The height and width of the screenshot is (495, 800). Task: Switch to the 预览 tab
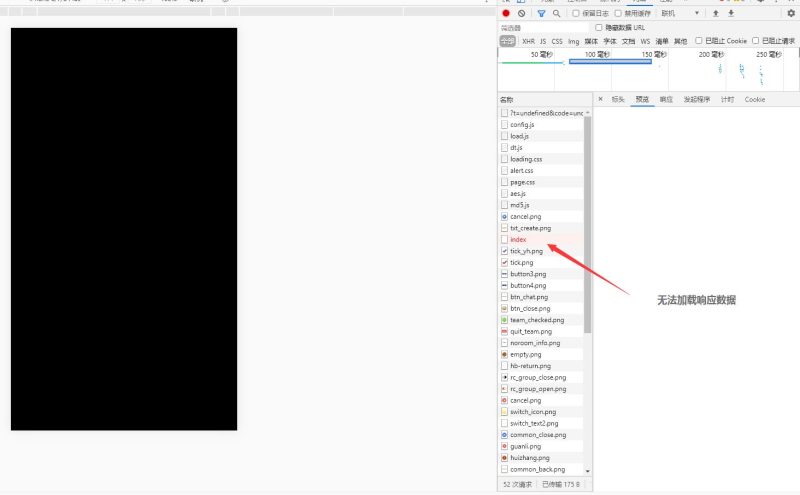pyautogui.click(x=642, y=100)
